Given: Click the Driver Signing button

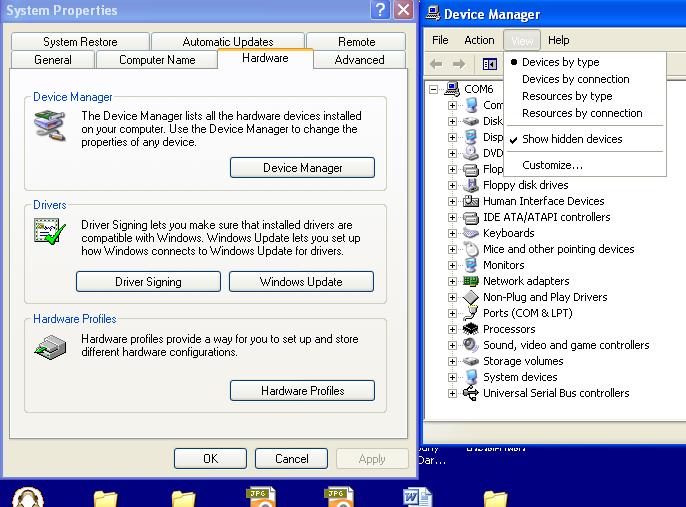Looking at the screenshot, I should point(148,281).
